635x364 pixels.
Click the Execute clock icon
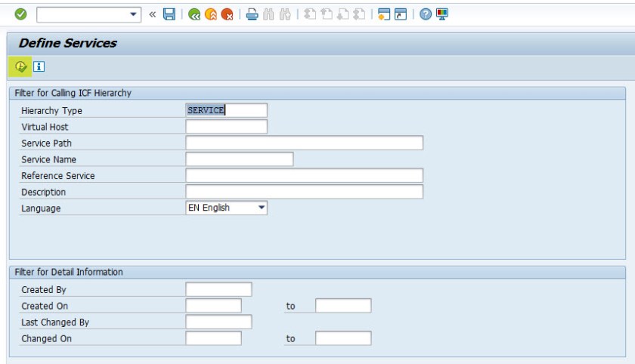pos(20,66)
